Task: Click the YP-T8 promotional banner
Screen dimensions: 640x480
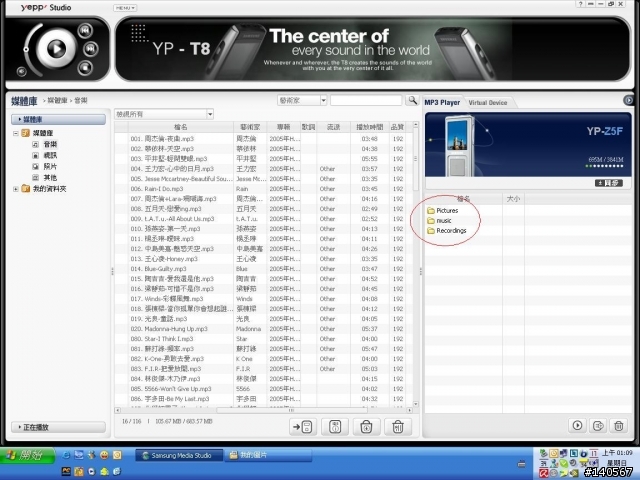Action: [x=372, y=49]
